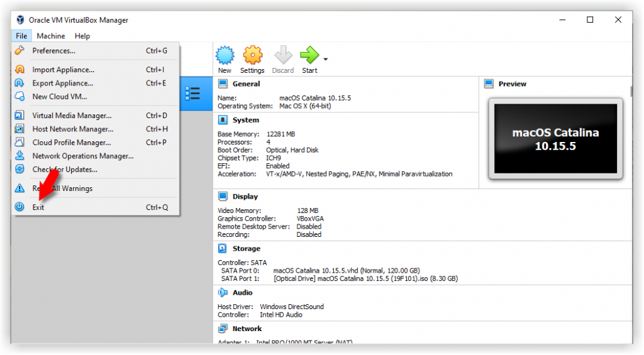Click the Preferences wrench icon
Image resolution: width=644 pixels, height=355 pixels.
click(19, 50)
